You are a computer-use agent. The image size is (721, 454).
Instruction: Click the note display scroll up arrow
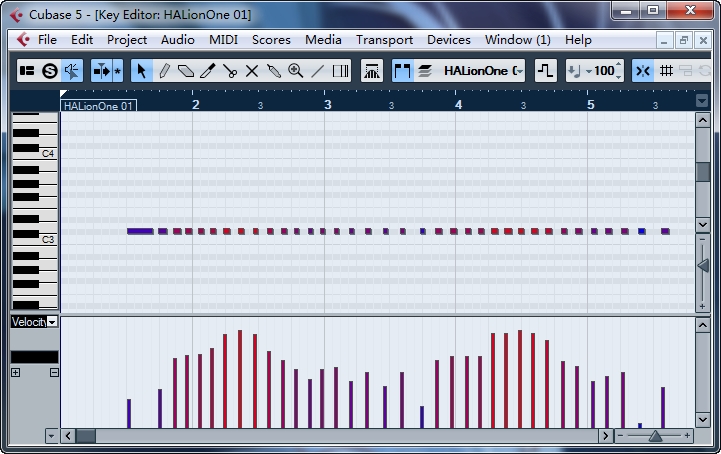[703, 121]
